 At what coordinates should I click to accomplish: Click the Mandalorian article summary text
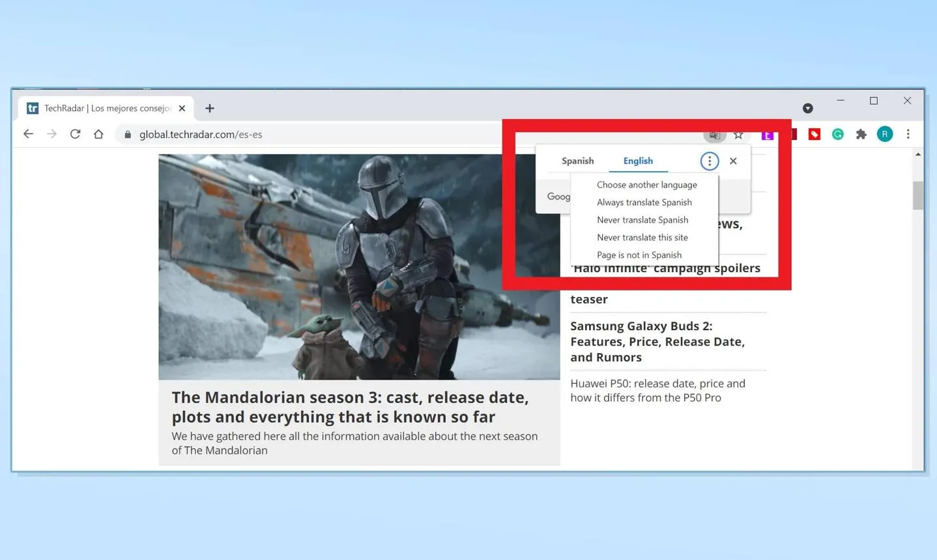[x=354, y=443]
